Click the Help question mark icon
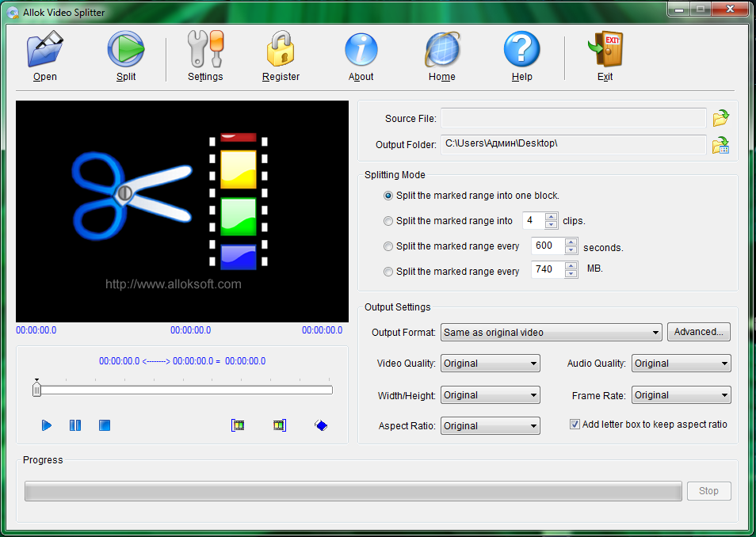 click(521, 50)
